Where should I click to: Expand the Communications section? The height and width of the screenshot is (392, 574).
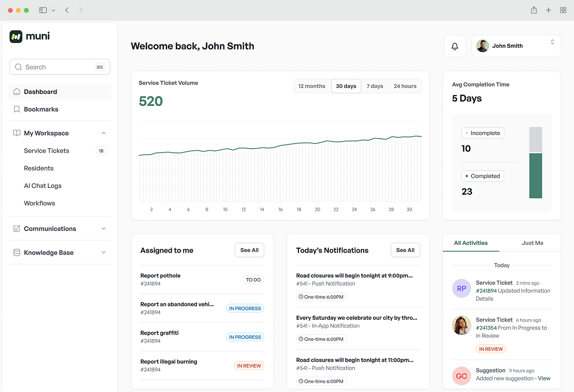point(103,229)
